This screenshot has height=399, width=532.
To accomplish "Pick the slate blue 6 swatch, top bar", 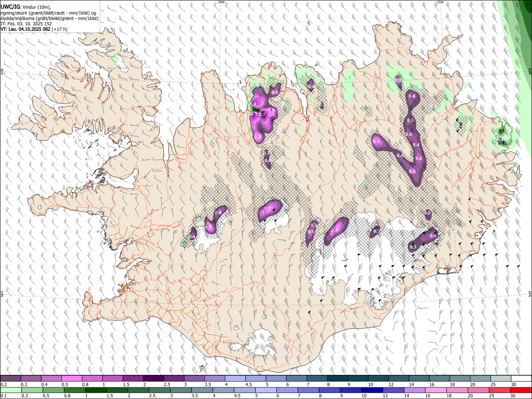I will coord(296,379).
